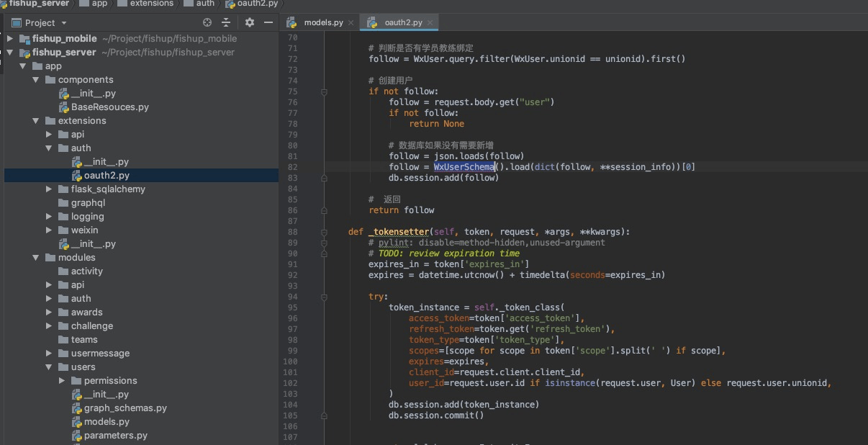Viewport: 868px width, 445px height.
Task: Expand the awards folder
Action: pos(49,312)
